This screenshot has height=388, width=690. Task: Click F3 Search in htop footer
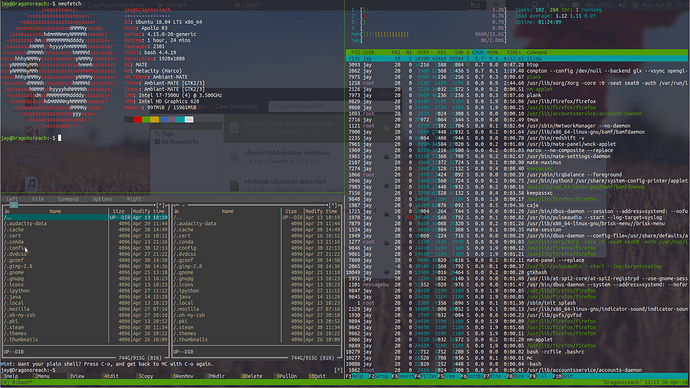[x=403, y=376]
